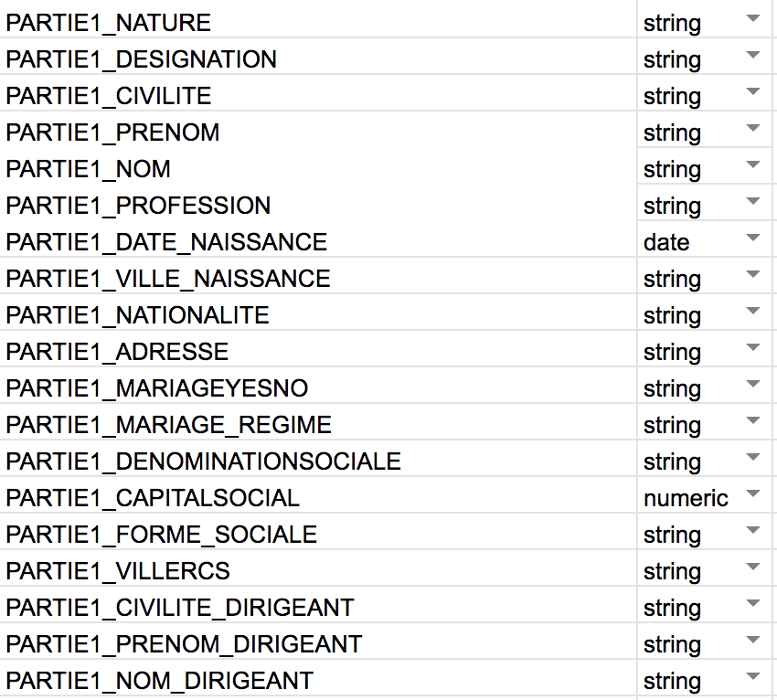Image resolution: width=777 pixels, height=700 pixels.
Task: Expand type dropdown for PARTIE1_DESIGNATION row
Action: coord(752,55)
